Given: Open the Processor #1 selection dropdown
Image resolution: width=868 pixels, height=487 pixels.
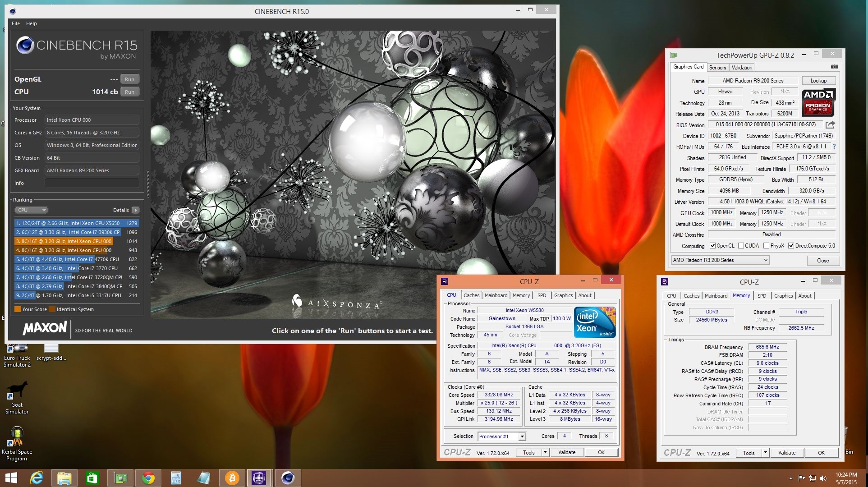Looking at the screenshot, I should point(502,436).
